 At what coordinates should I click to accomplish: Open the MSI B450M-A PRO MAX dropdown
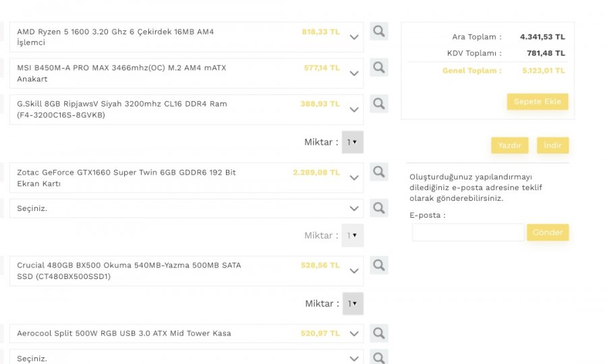pyautogui.click(x=354, y=74)
